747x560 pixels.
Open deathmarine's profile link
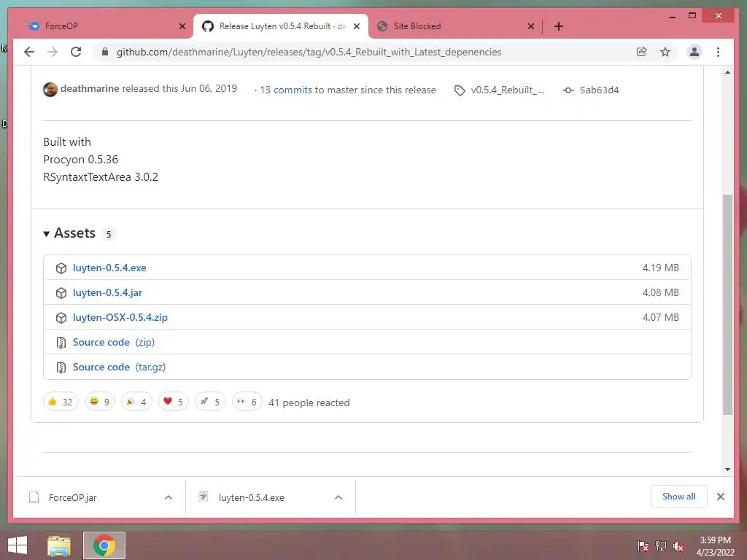click(90, 88)
